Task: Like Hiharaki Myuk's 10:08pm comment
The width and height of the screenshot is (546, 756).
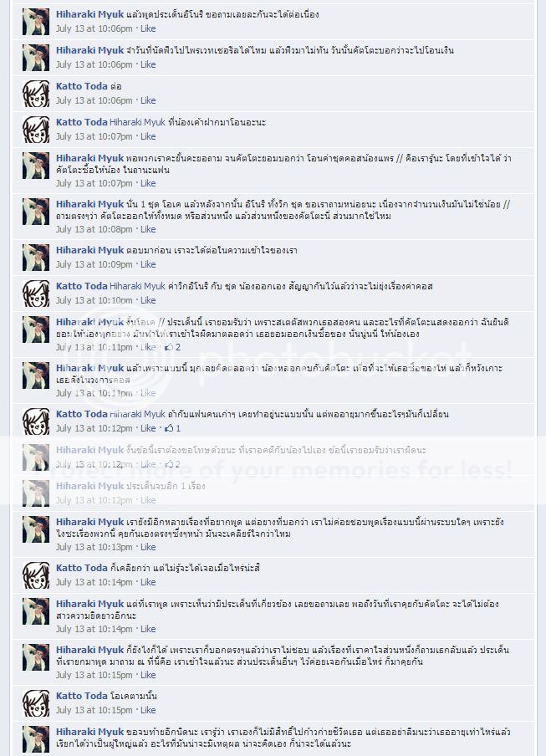Action: [148, 229]
